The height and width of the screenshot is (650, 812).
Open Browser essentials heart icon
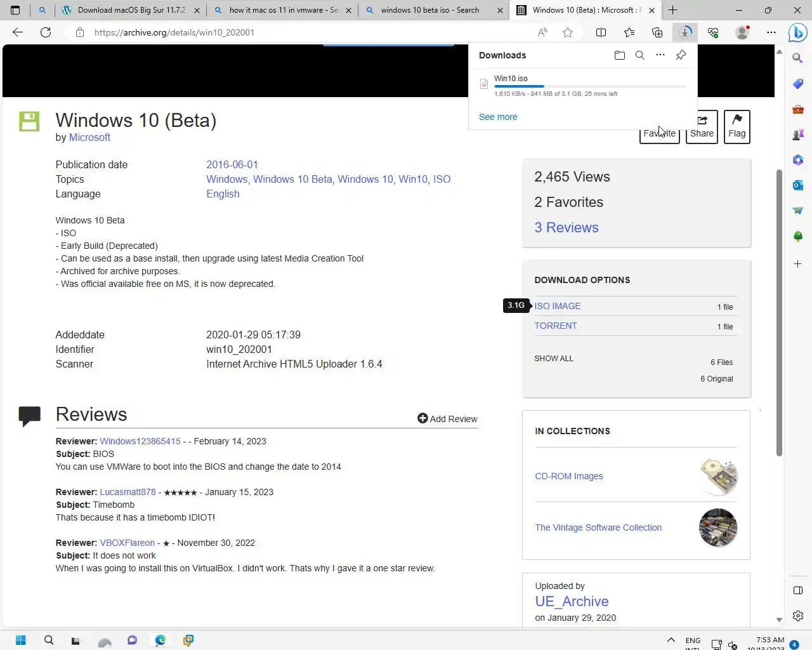tap(713, 32)
